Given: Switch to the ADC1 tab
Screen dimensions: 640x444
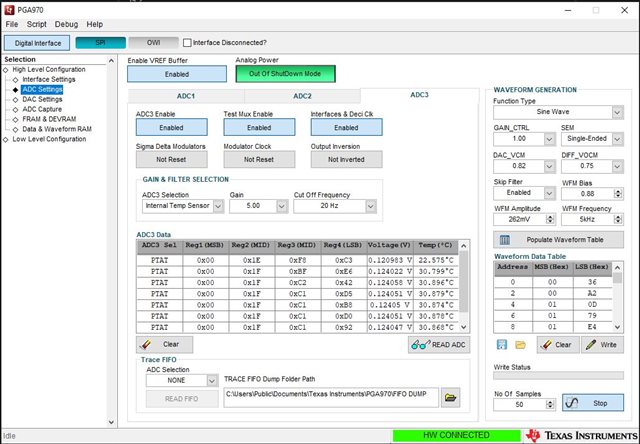Looking at the screenshot, I should 186,96.
